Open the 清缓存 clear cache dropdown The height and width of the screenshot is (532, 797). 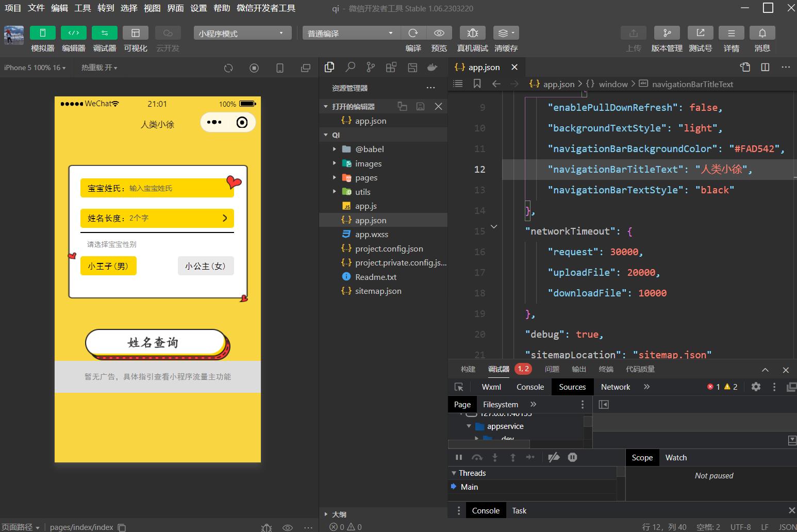click(506, 33)
